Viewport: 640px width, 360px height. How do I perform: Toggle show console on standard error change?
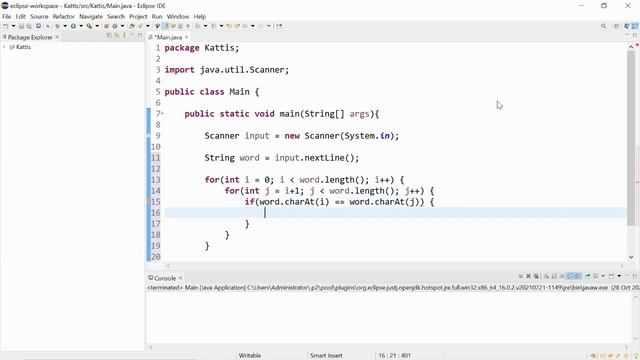[x=578, y=276]
